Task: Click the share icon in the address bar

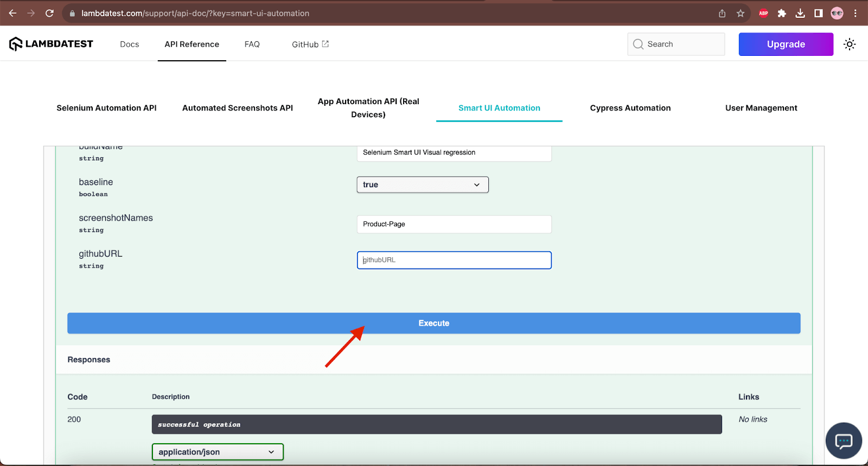Action: [x=722, y=14]
